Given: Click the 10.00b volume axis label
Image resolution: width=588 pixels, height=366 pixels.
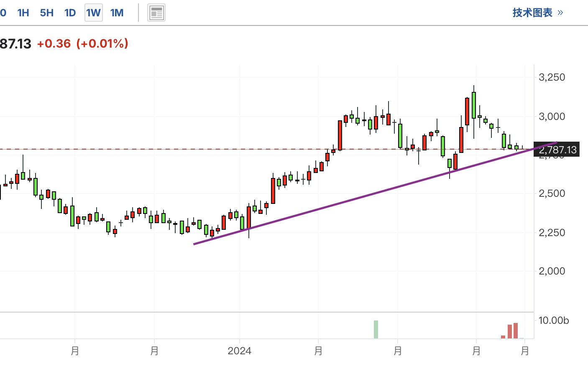Looking at the screenshot, I should [x=554, y=320].
